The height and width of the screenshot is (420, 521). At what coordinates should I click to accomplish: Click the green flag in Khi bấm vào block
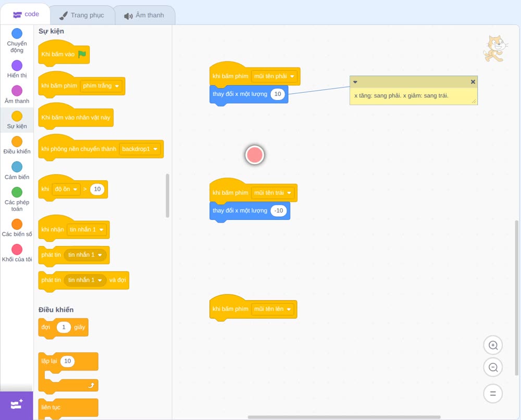(x=82, y=54)
